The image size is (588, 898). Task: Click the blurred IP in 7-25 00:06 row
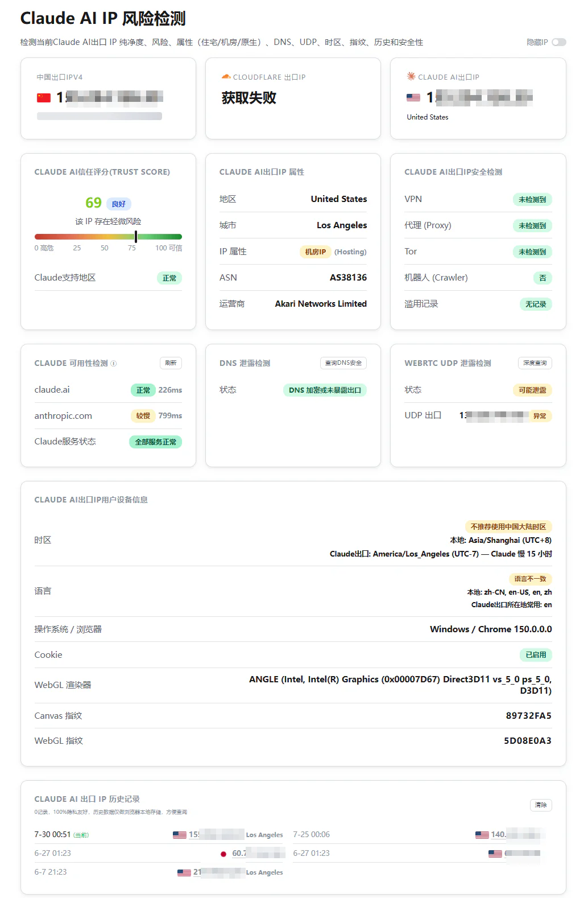[519, 835]
